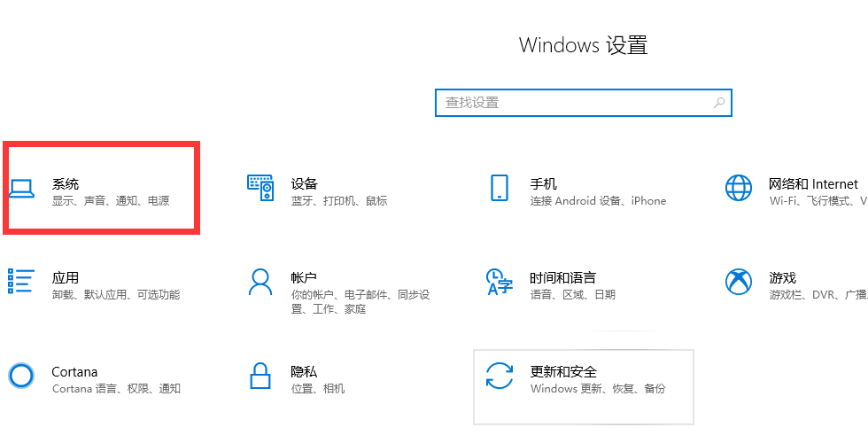868x435 pixels.
Task: Open the 隐私 settings title
Action: [305, 372]
